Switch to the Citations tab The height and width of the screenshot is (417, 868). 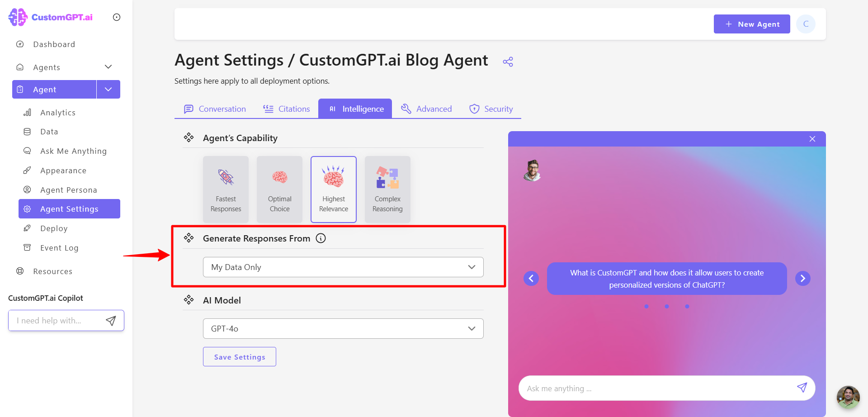click(287, 109)
